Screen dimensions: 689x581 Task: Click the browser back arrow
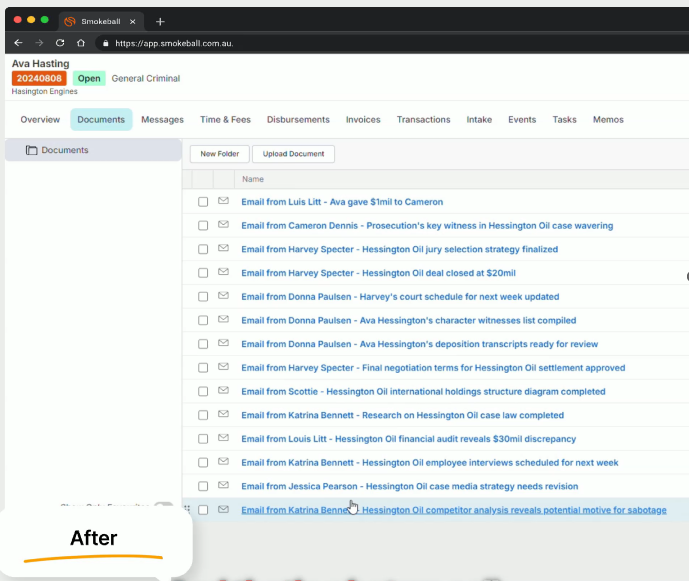(18, 43)
